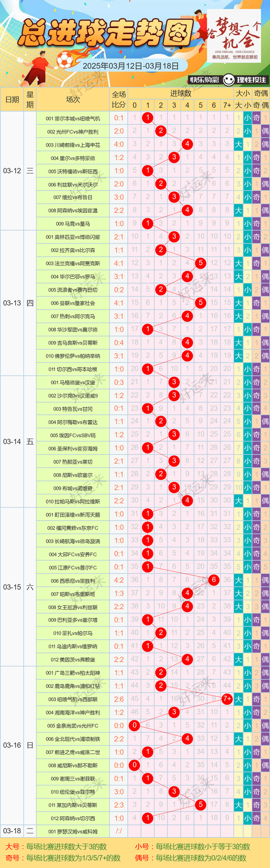This screenshot has height=868, width=270.
Task: Select match 001 马格德堡vs汉堡
Action: 73,382
